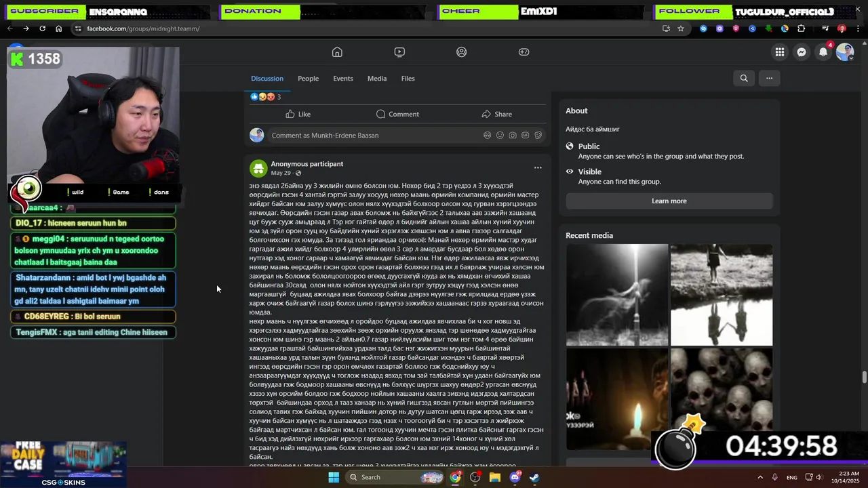Click the microphone tray icon

[775, 477]
